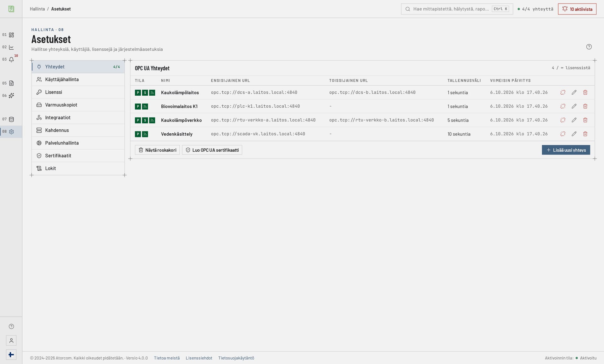Open the Tietoa meistä footer link
604x364 pixels.
coord(167,358)
